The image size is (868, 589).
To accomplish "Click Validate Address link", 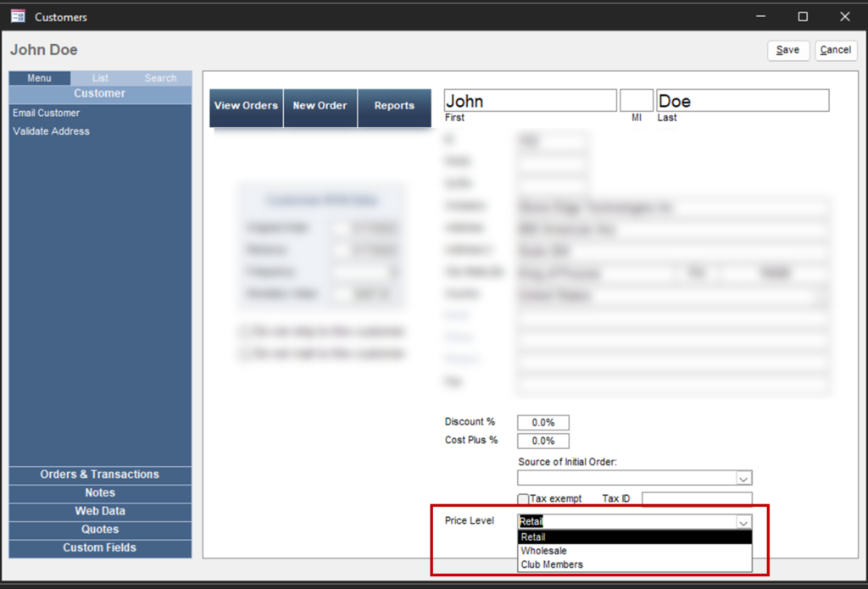I will click(51, 131).
